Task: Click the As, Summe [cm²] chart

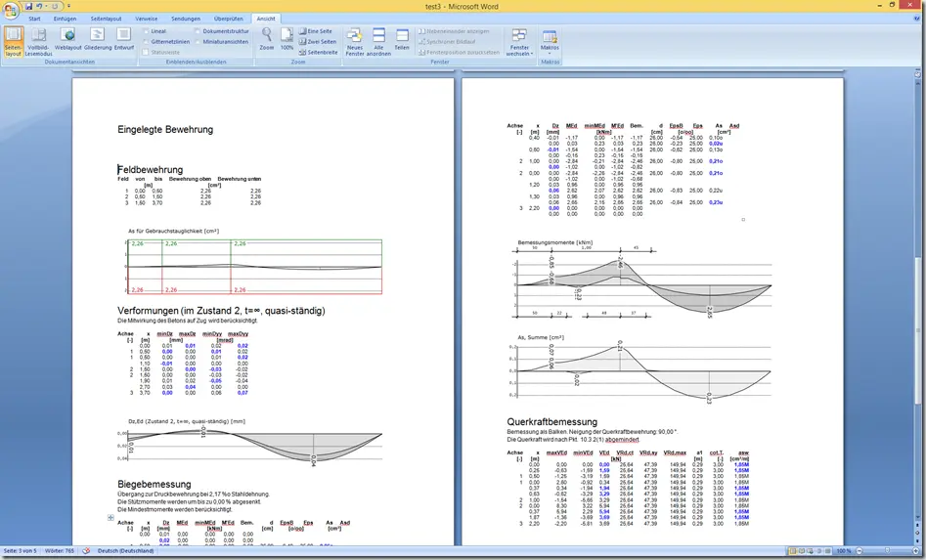Action: click(641, 368)
